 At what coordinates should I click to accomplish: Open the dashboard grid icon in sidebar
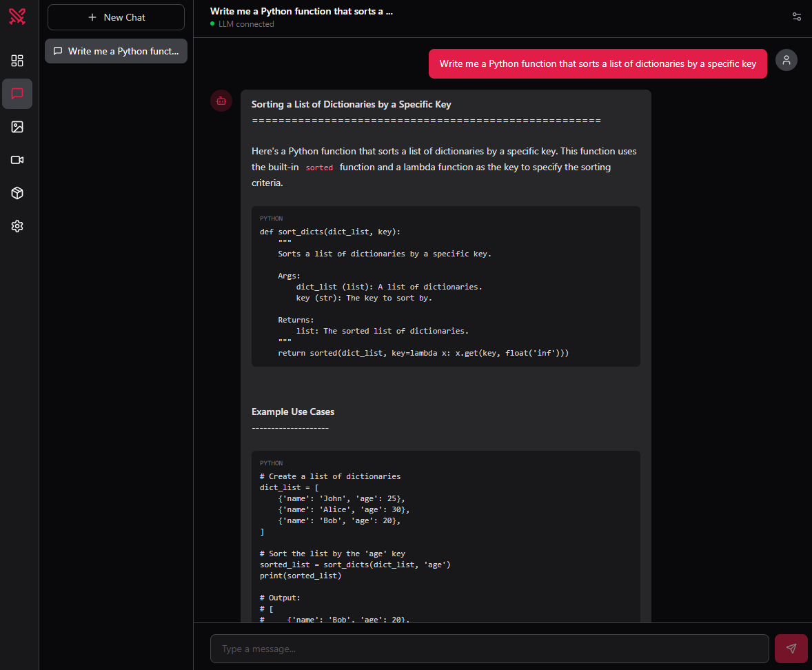[x=17, y=61]
